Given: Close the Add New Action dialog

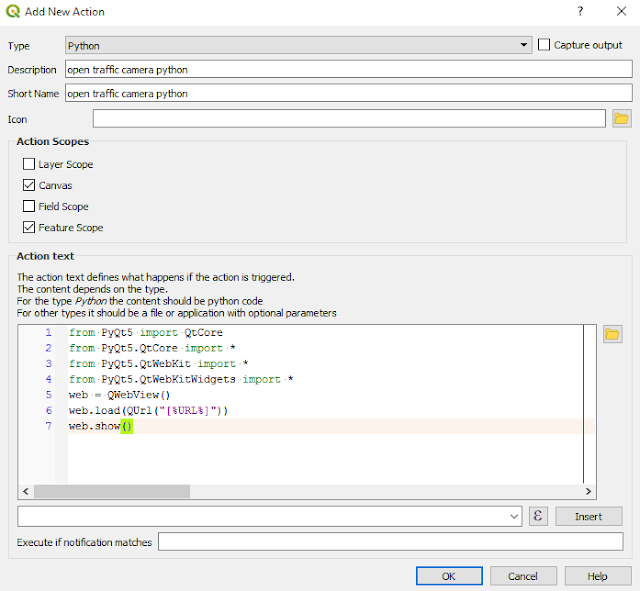Looking at the screenshot, I should coord(621,11).
